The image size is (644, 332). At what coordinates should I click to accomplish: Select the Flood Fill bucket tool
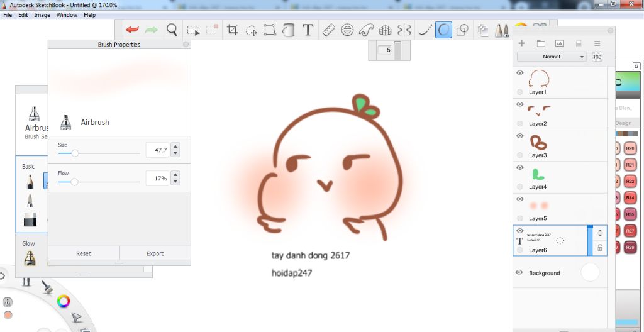coord(289,30)
